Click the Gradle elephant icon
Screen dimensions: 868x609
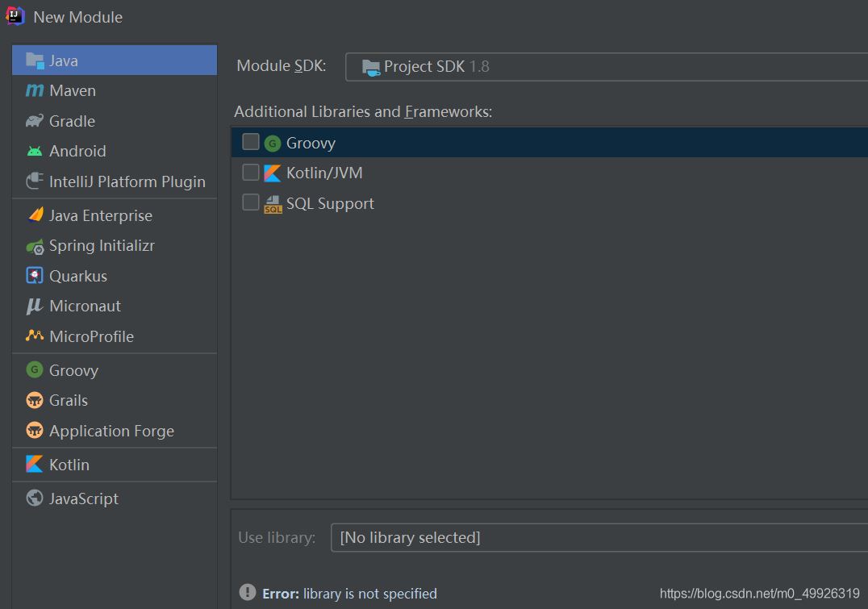[x=35, y=121]
